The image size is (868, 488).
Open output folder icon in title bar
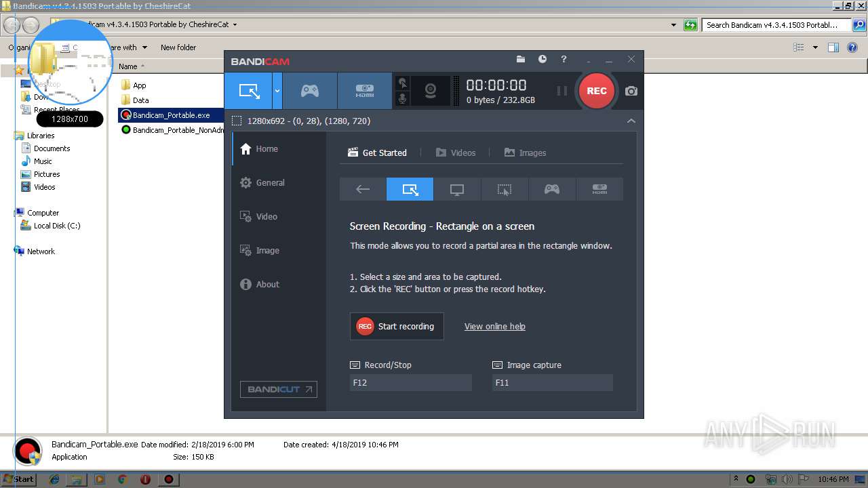(x=521, y=60)
